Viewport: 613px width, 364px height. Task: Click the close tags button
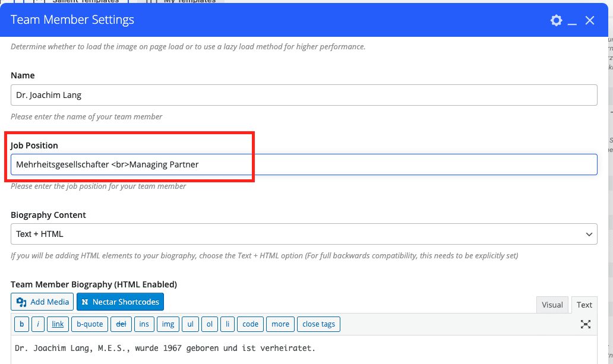tap(319, 324)
